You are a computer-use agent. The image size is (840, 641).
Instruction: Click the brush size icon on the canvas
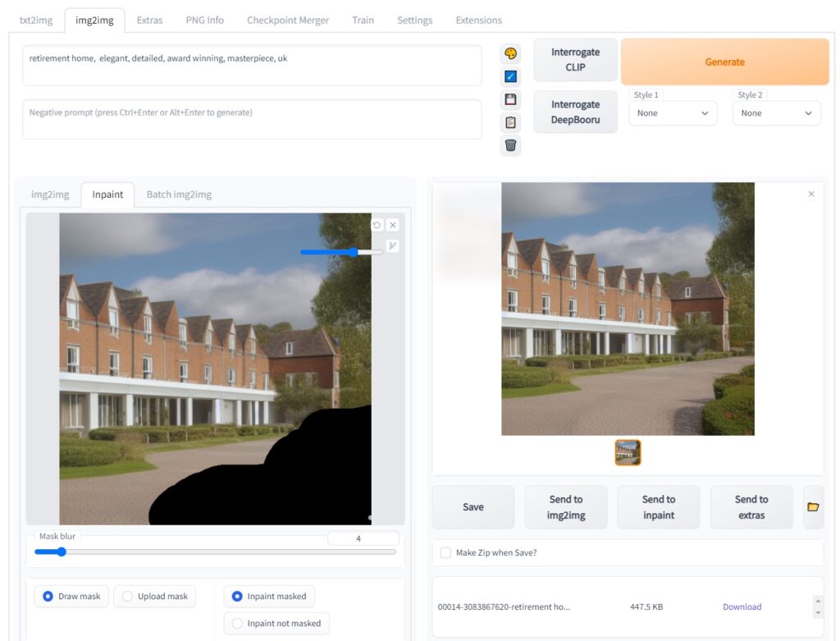(x=393, y=245)
